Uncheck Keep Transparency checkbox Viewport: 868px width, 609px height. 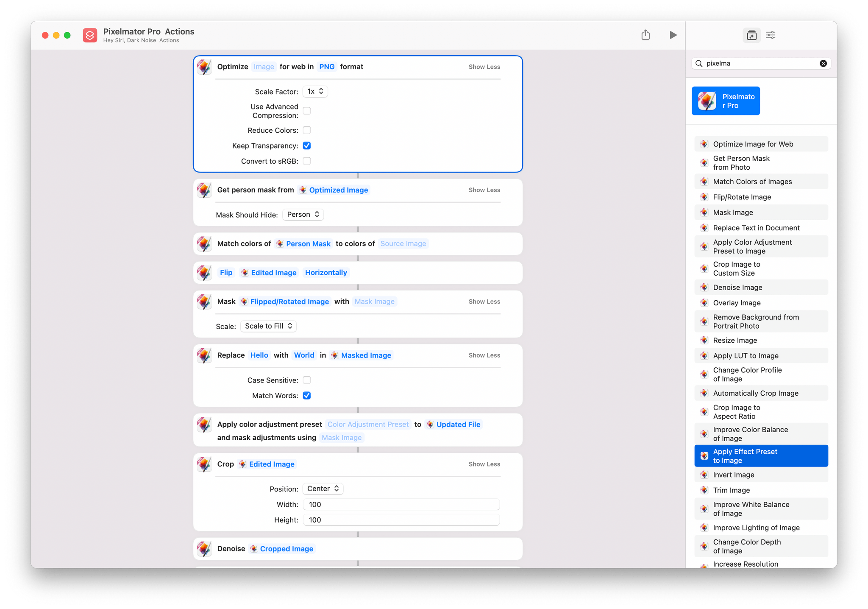[x=307, y=146]
